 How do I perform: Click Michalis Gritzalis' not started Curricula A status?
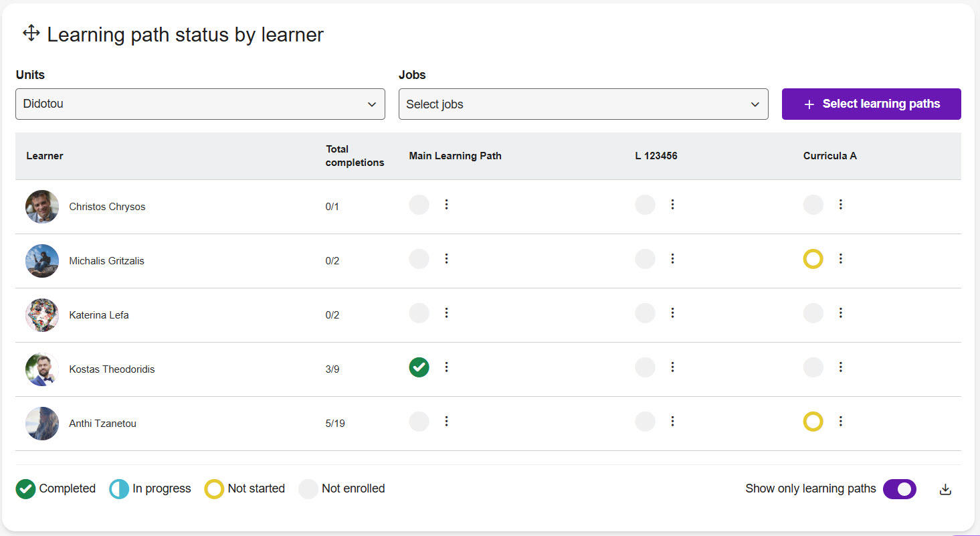click(813, 259)
